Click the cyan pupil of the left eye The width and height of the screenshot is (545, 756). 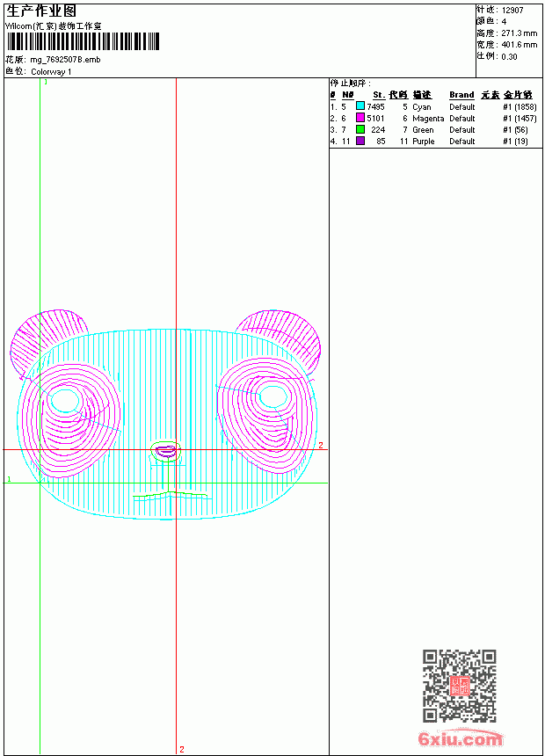pyautogui.click(x=65, y=400)
